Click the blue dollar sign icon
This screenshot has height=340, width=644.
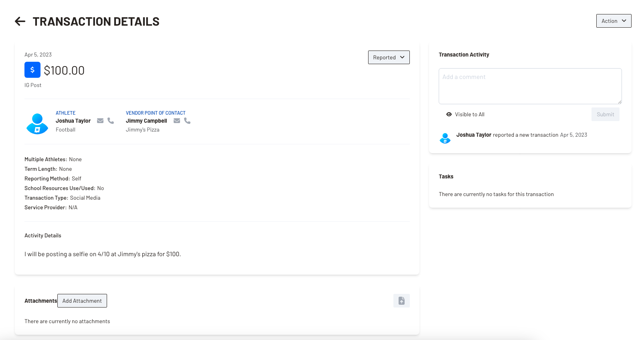click(32, 70)
